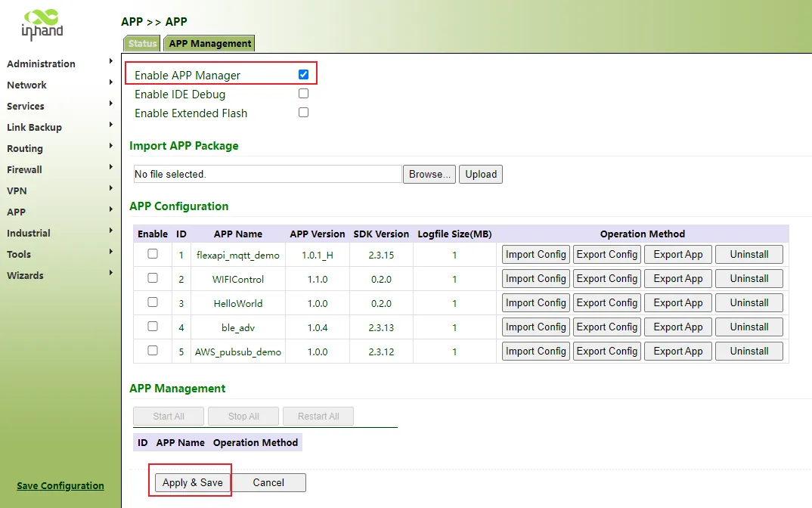Viewport: 812px width, 508px height.
Task: Enable the flexapi_mqtt_demo app checkbox
Action: click(x=152, y=254)
